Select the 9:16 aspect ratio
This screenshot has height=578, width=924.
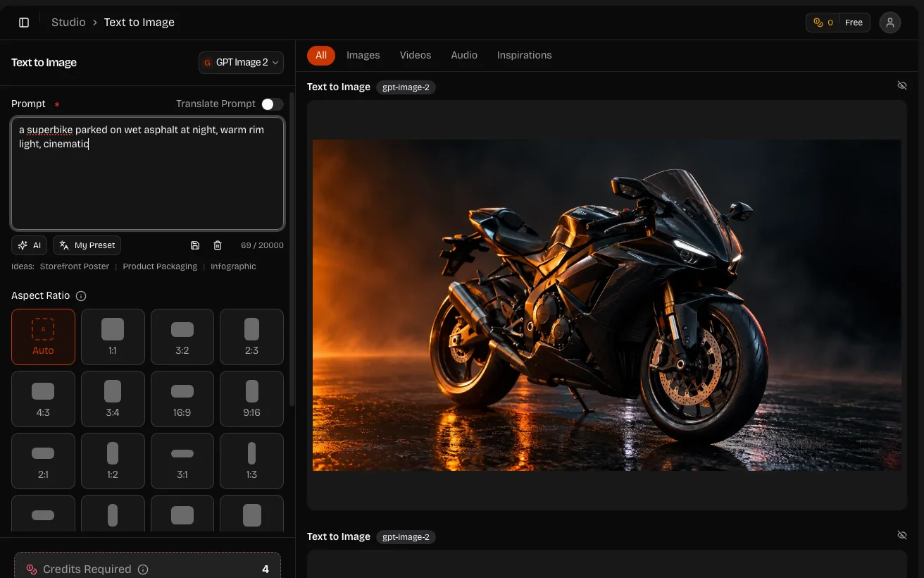(x=251, y=399)
